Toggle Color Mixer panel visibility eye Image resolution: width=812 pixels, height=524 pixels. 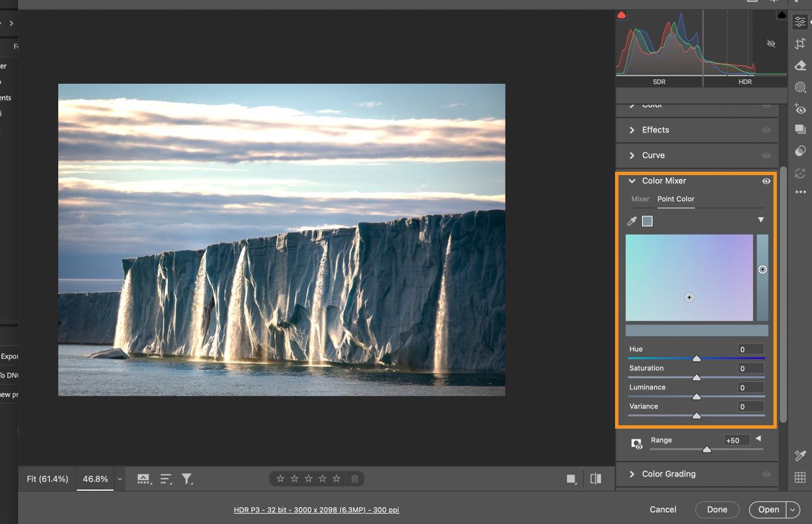click(766, 181)
